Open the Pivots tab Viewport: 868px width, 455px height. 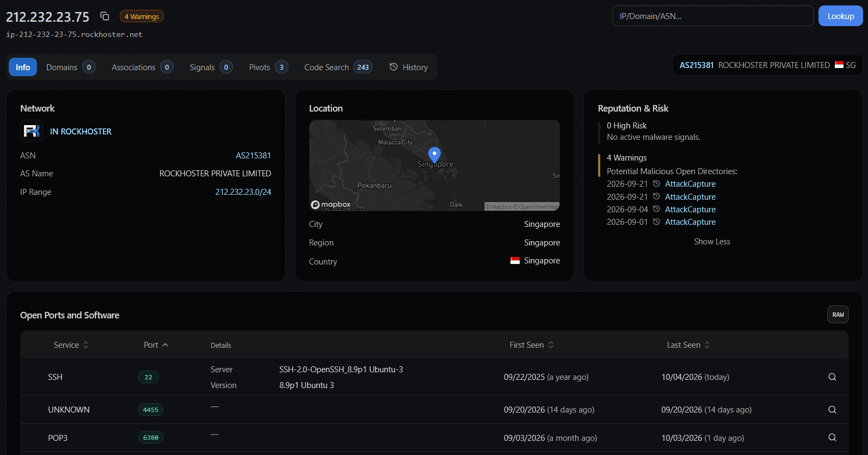tap(268, 67)
